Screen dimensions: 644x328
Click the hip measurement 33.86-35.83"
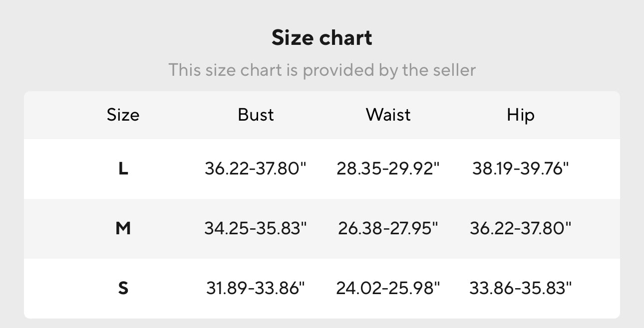pos(520,288)
